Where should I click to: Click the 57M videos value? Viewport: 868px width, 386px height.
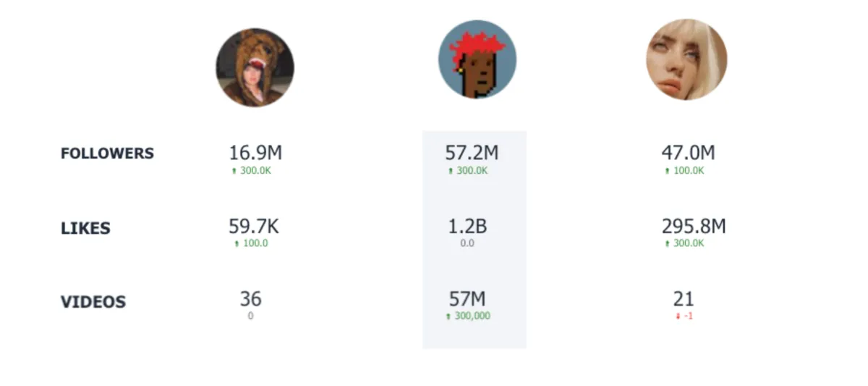467,299
